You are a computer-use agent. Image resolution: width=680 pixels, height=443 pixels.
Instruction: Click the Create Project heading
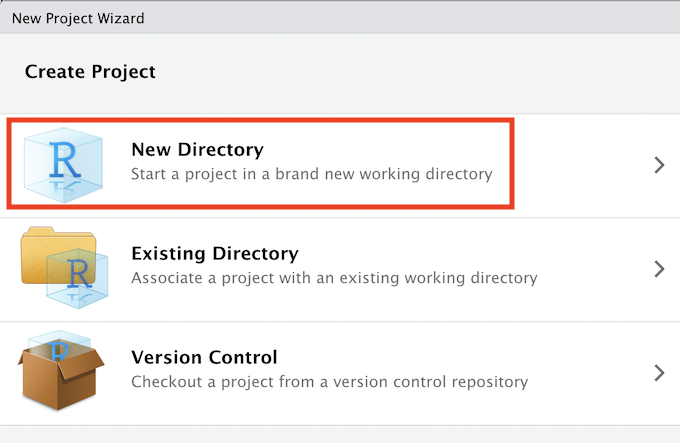point(90,72)
